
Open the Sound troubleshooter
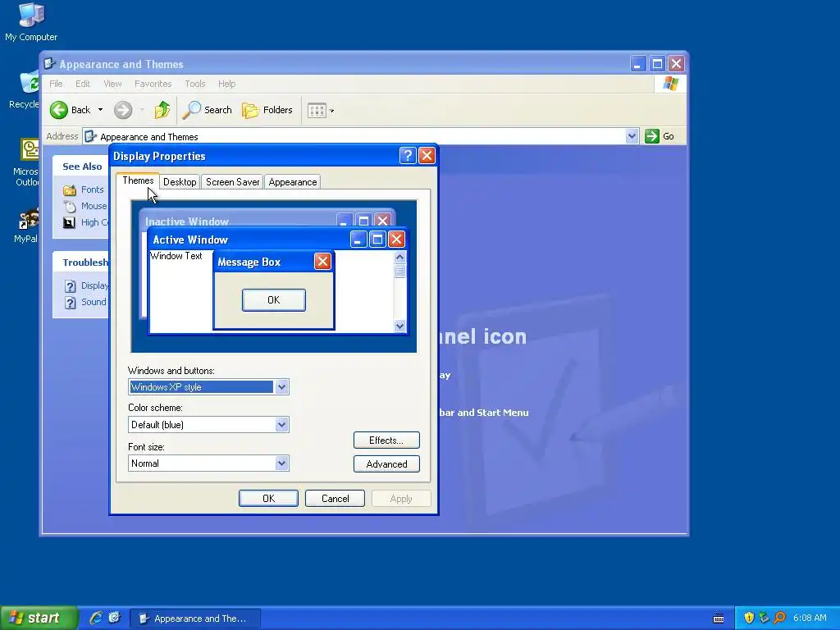(x=85, y=302)
